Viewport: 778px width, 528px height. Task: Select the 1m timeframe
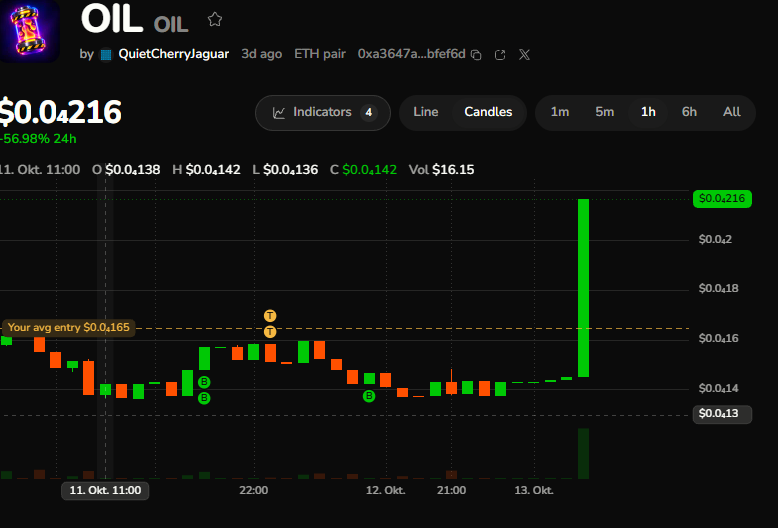(560, 112)
